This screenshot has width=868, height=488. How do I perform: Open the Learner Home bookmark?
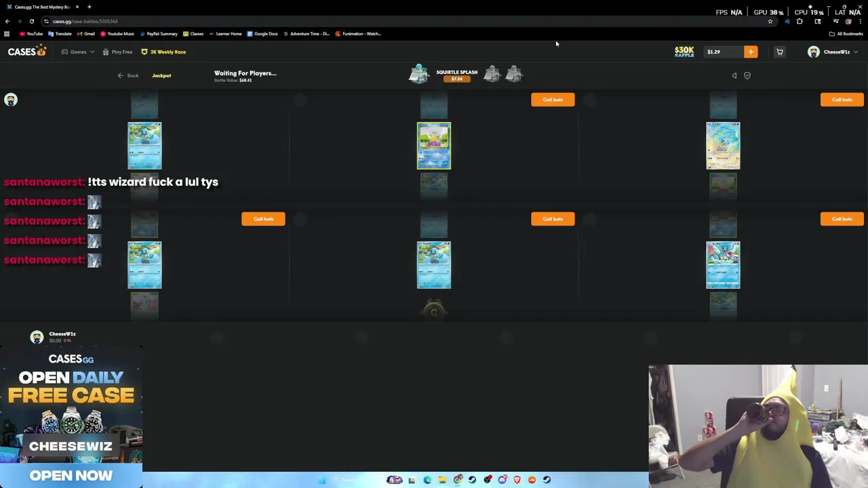point(225,34)
